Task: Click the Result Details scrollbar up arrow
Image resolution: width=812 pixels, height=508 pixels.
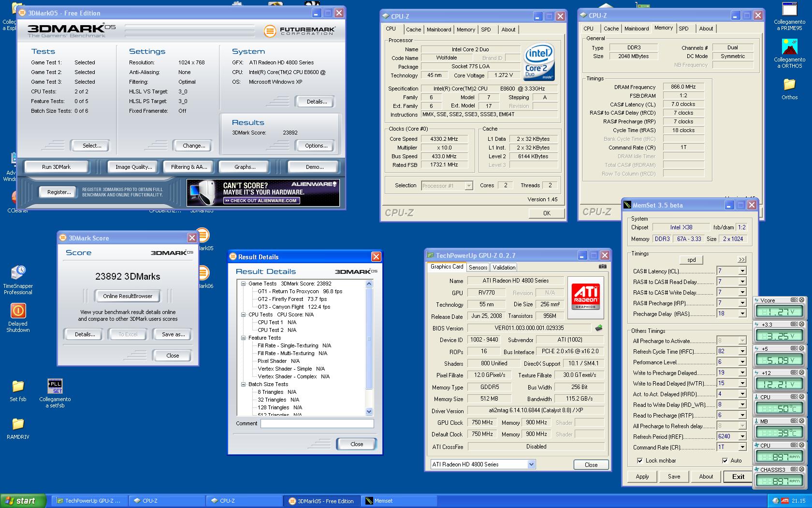Action: click(x=369, y=284)
